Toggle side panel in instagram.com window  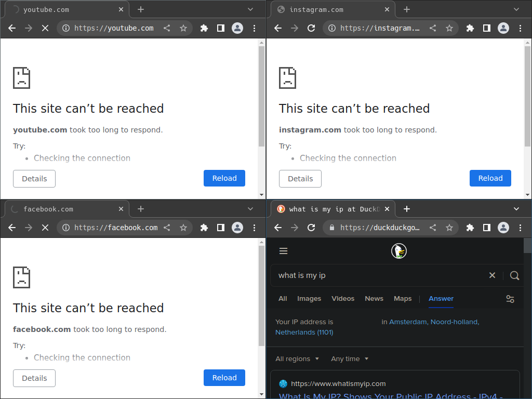[x=487, y=28]
